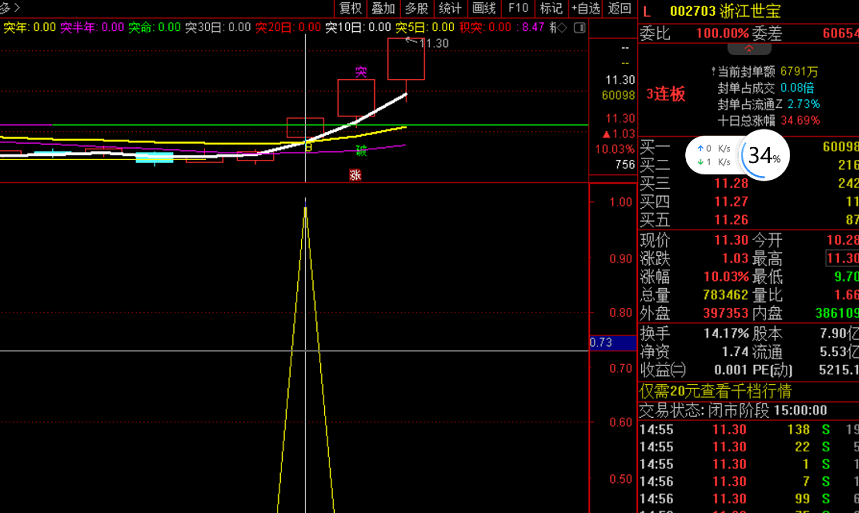Click the 复权 toolbar button
859x513 pixels.
pos(350,8)
